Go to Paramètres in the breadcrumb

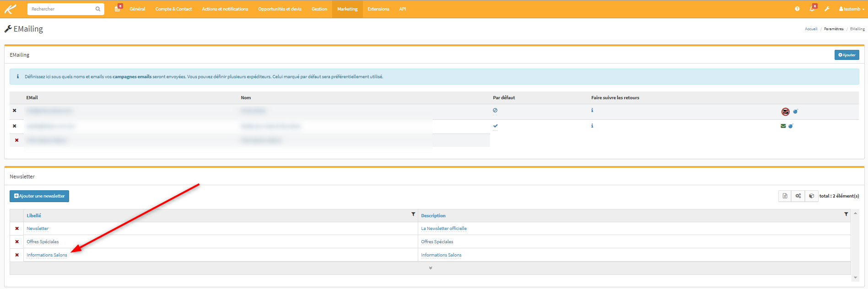point(834,29)
